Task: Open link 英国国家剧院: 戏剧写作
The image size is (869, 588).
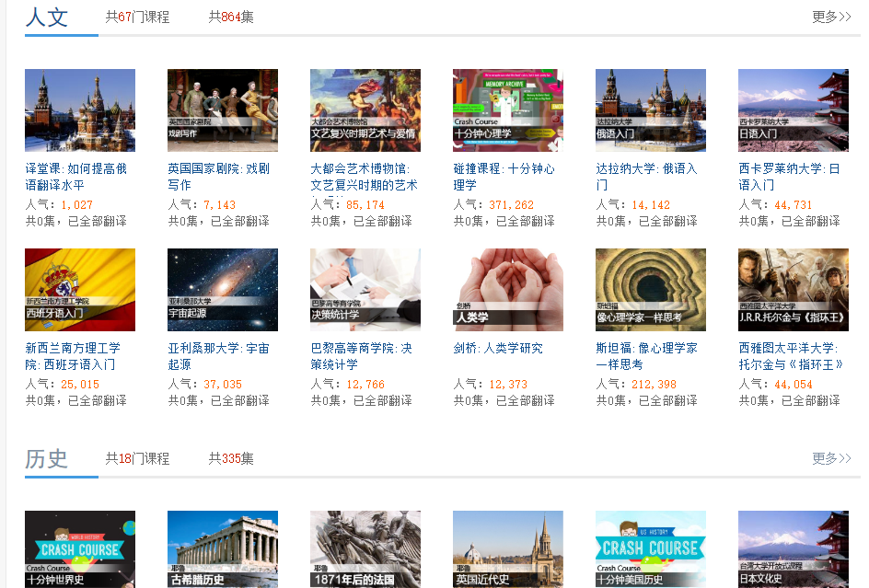Action: click(x=219, y=177)
